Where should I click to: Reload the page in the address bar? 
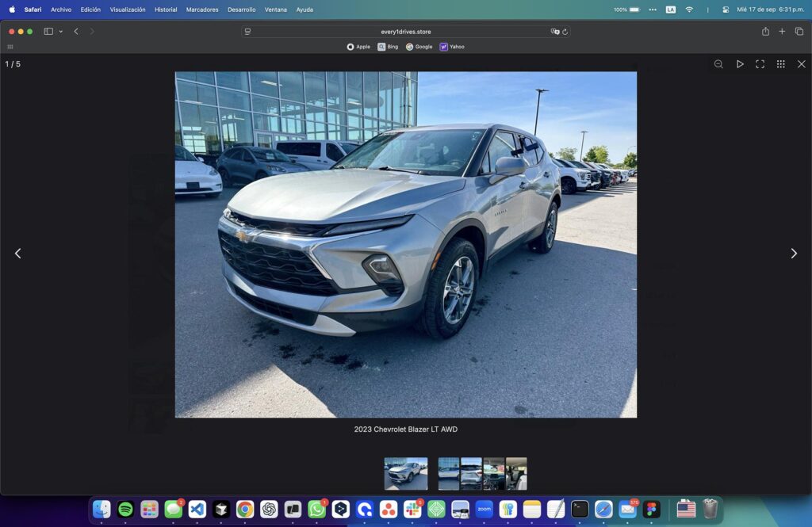(564, 32)
